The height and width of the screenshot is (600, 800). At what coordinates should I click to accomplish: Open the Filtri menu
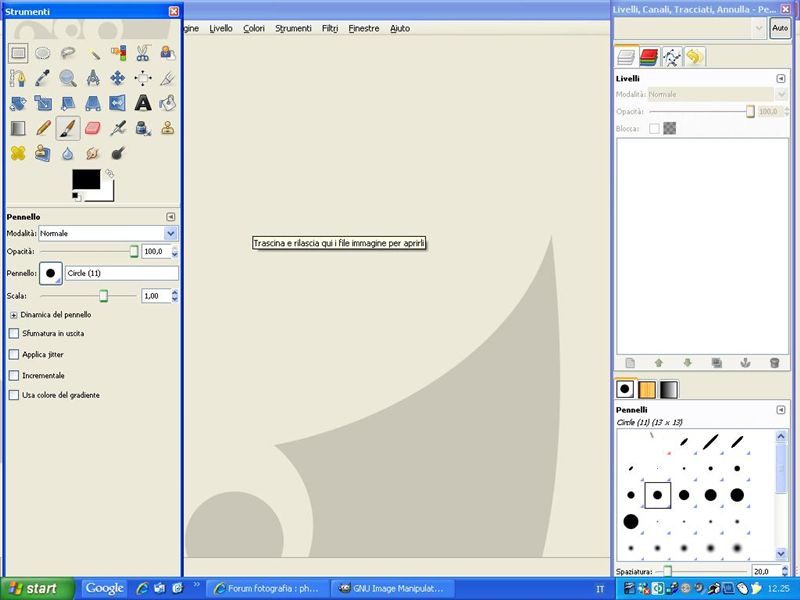coord(330,29)
